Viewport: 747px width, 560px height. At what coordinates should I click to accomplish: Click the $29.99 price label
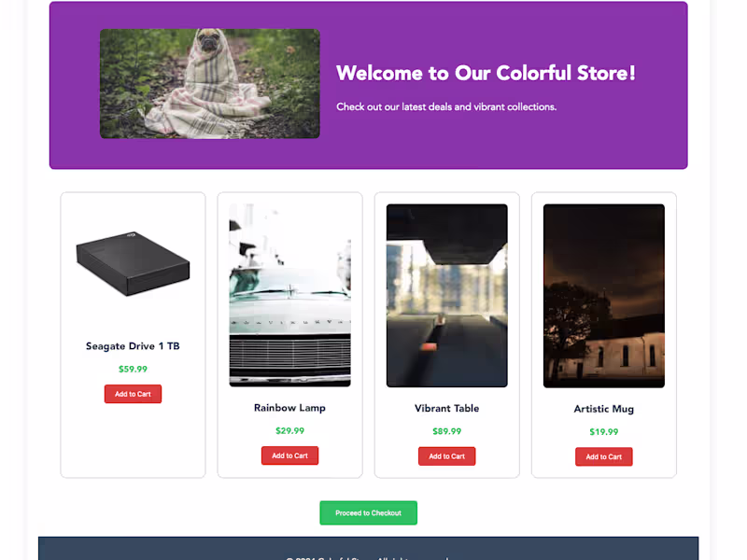point(289,431)
